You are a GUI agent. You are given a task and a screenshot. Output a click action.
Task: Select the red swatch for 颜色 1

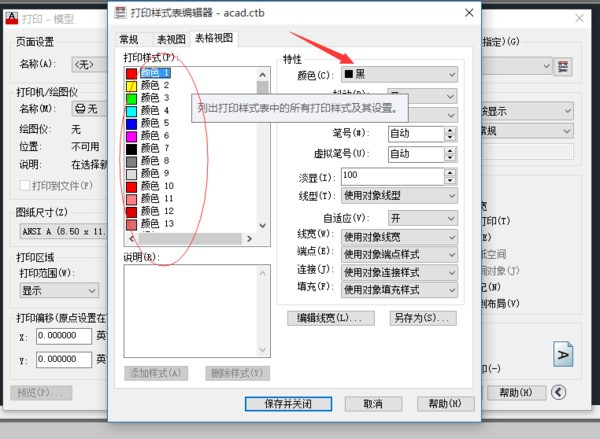click(x=132, y=73)
